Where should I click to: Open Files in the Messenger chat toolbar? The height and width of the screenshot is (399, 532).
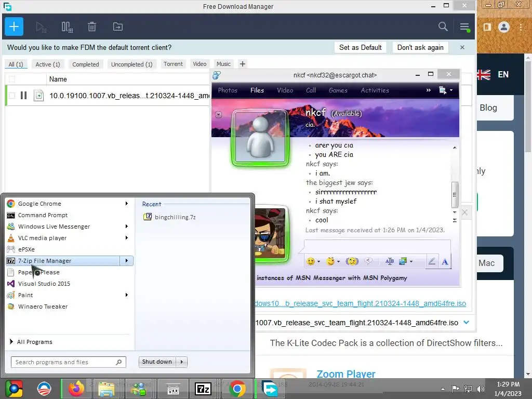pyautogui.click(x=257, y=90)
